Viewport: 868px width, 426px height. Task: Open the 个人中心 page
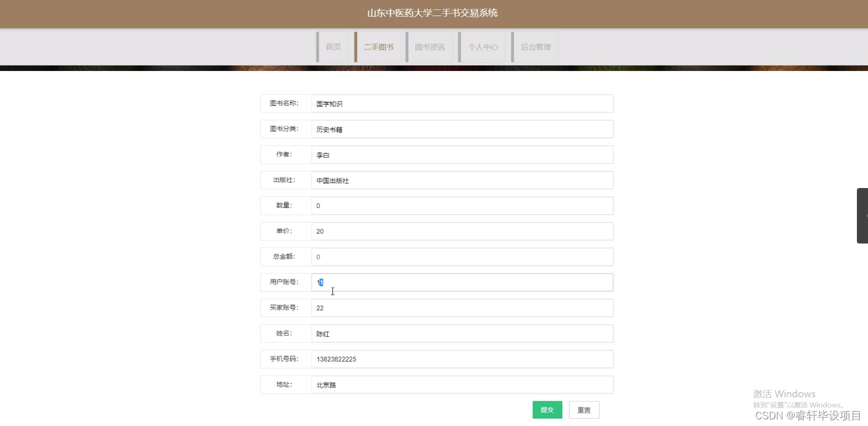click(x=482, y=47)
